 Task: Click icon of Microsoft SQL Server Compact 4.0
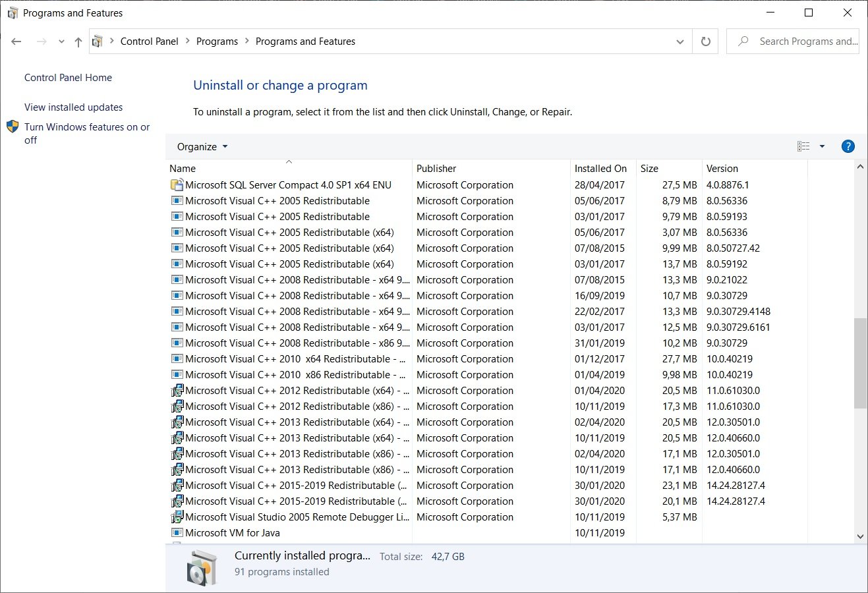pos(177,185)
